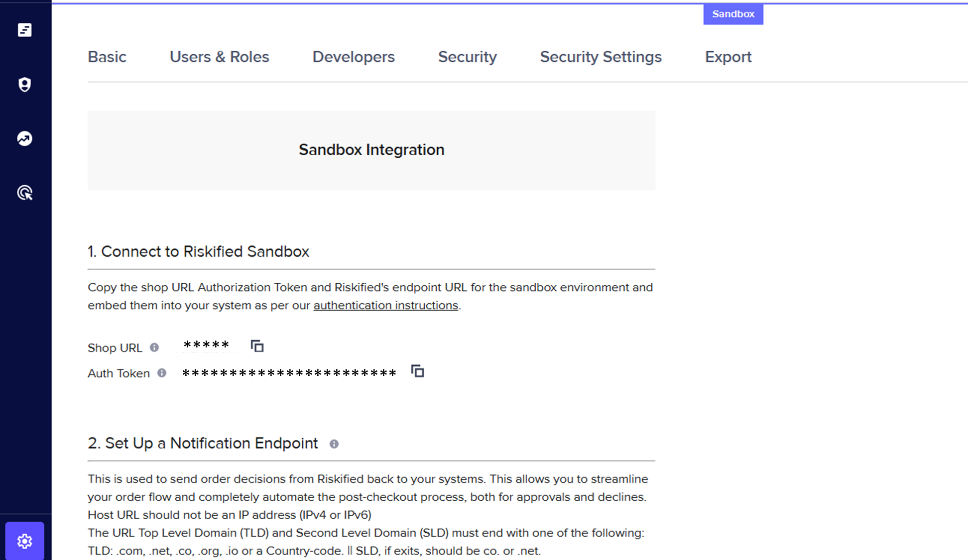
Task: Click the shield account security sidebar icon
Action: tap(24, 84)
